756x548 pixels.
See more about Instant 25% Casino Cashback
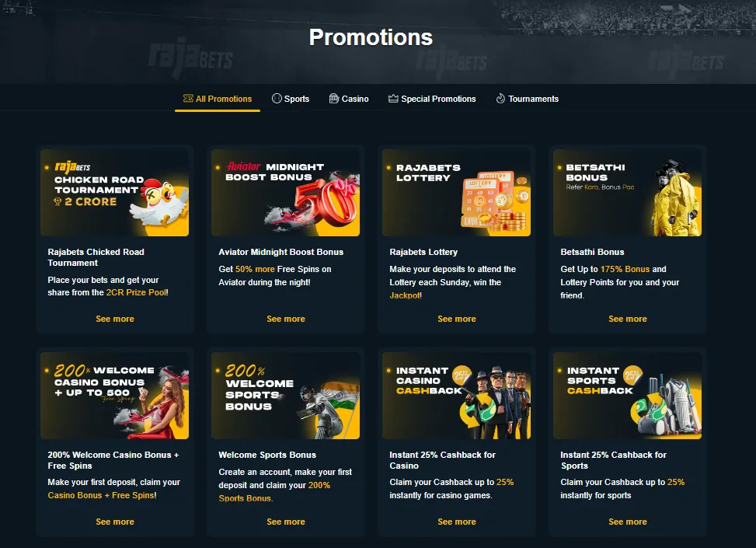(x=457, y=522)
